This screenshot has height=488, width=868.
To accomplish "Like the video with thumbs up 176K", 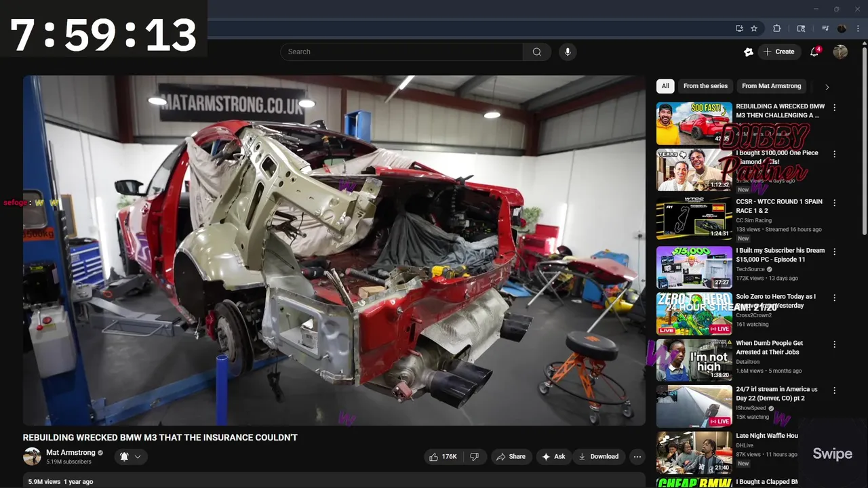I will pyautogui.click(x=443, y=457).
